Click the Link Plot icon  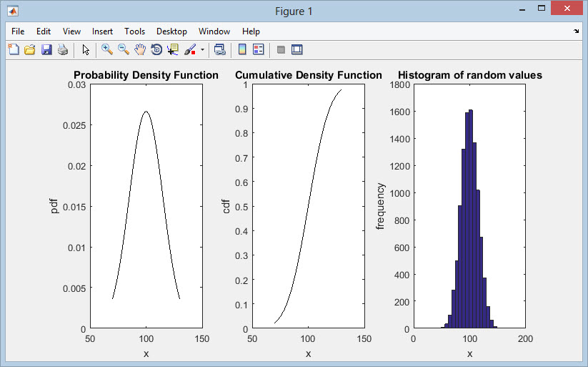(x=220, y=49)
